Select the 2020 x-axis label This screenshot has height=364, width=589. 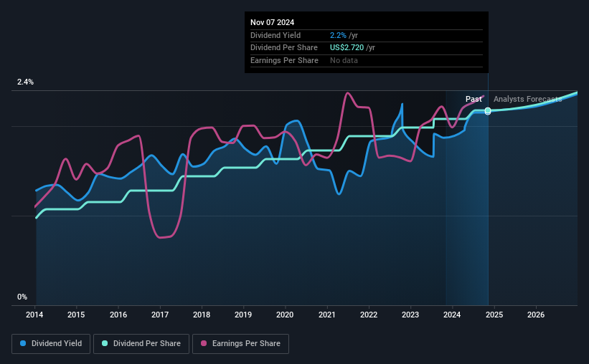(x=285, y=315)
